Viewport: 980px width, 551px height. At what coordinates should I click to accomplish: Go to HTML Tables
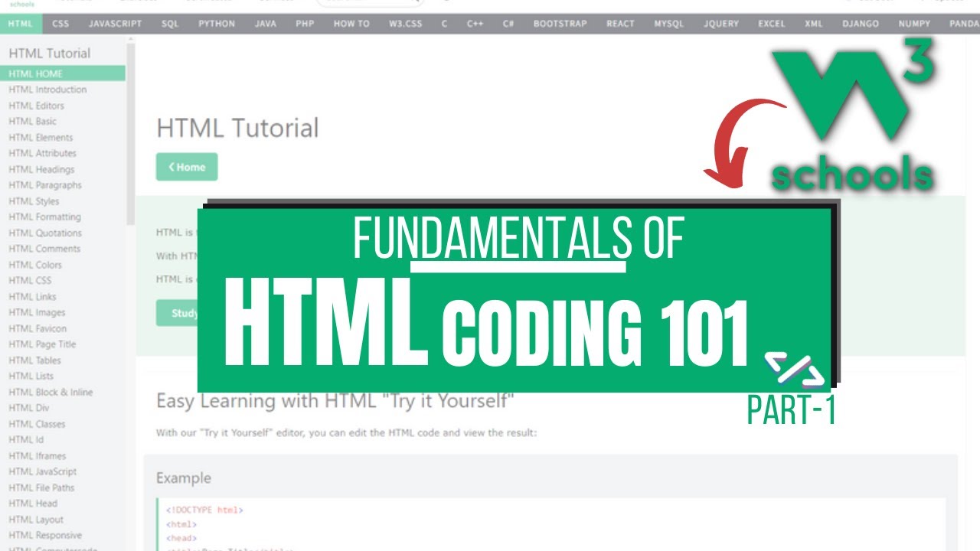click(x=35, y=360)
